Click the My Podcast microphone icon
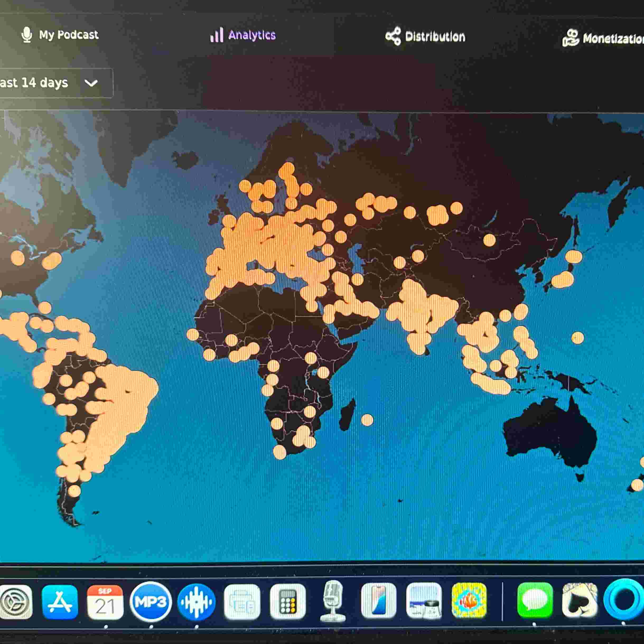 [x=27, y=35]
